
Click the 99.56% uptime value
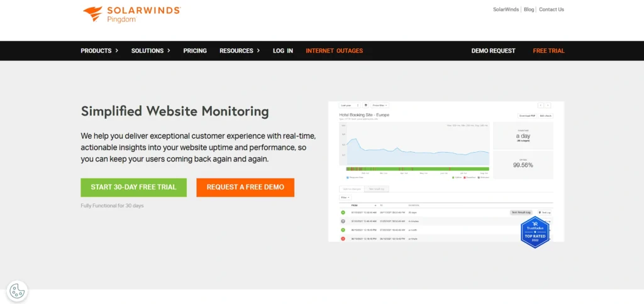click(x=523, y=165)
